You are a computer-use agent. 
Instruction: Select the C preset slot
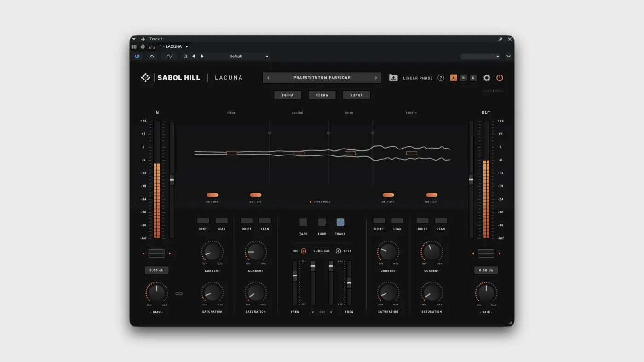coord(473,78)
